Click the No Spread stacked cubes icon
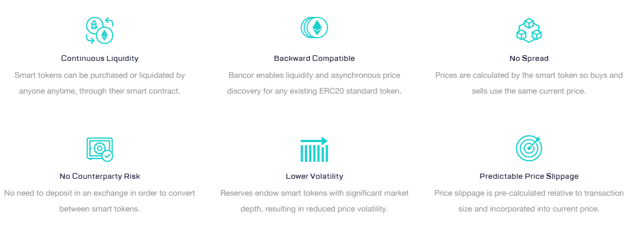Screen dimensions: 644x234 [529, 30]
